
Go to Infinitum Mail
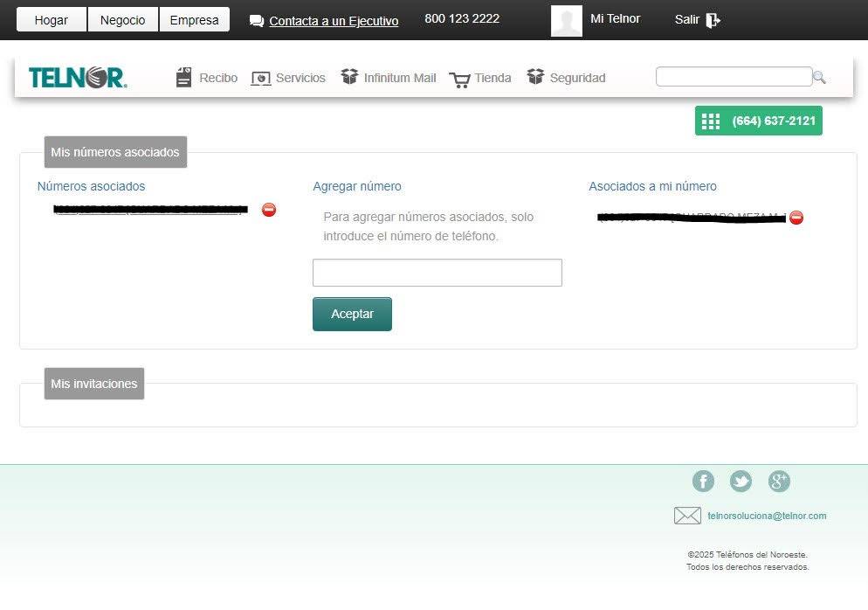pos(389,78)
